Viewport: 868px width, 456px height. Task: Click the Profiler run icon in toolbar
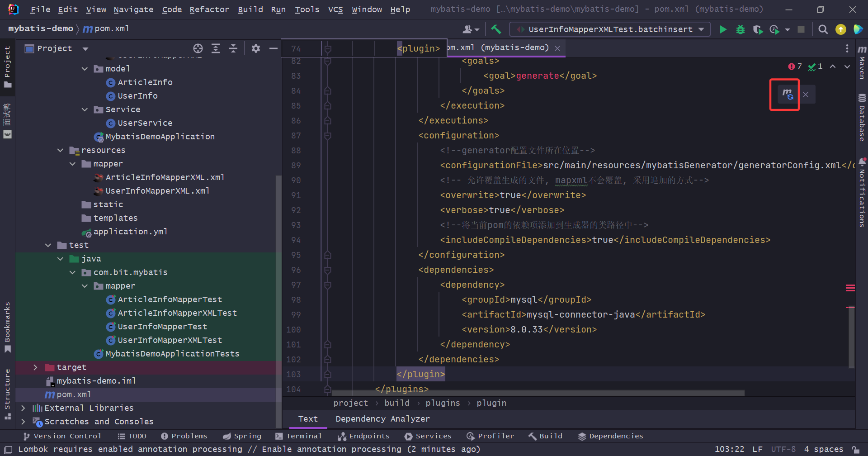774,29
